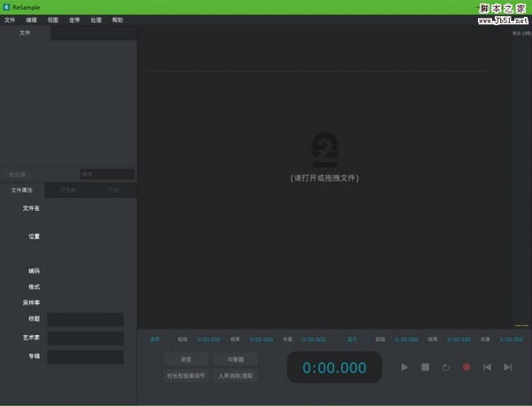Switch to the 浏览器 tab
The width and height of the screenshot is (532, 406).
(x=68, y=190)
